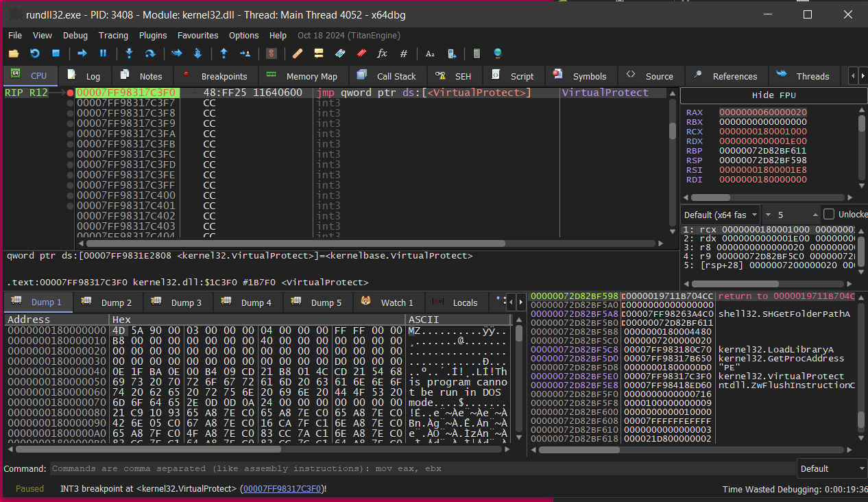Screen dimensions: 868x502
Task: Select stack entry shell32.SHGetFolderPathA
Action: [784, 314]
